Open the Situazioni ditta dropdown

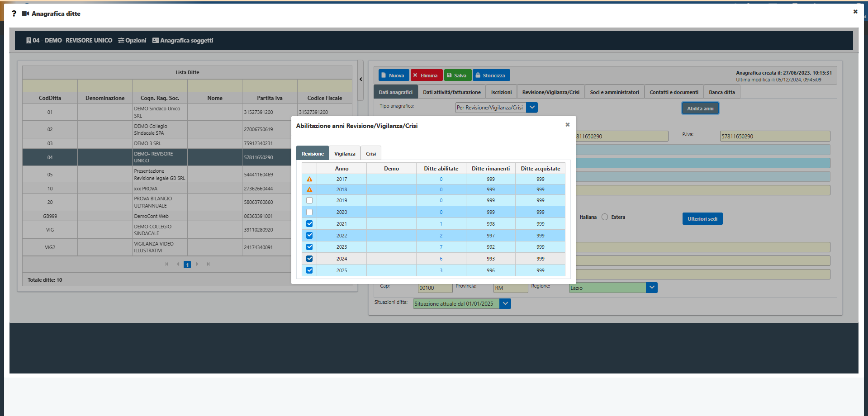tap(505, 304)
